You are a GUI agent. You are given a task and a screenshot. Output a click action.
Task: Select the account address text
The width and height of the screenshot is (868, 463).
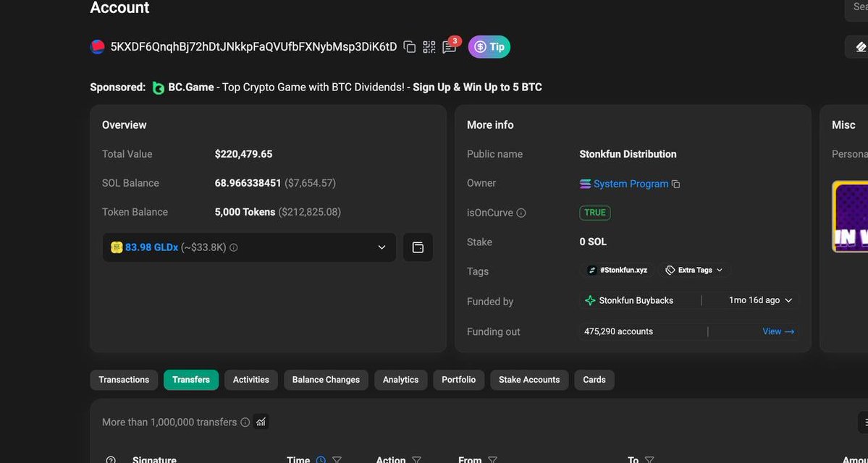click(253, 47)
